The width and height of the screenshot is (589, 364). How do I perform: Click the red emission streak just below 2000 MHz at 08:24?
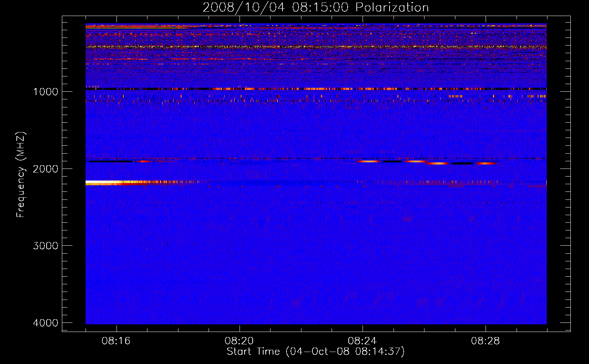(x=368, y=161)
